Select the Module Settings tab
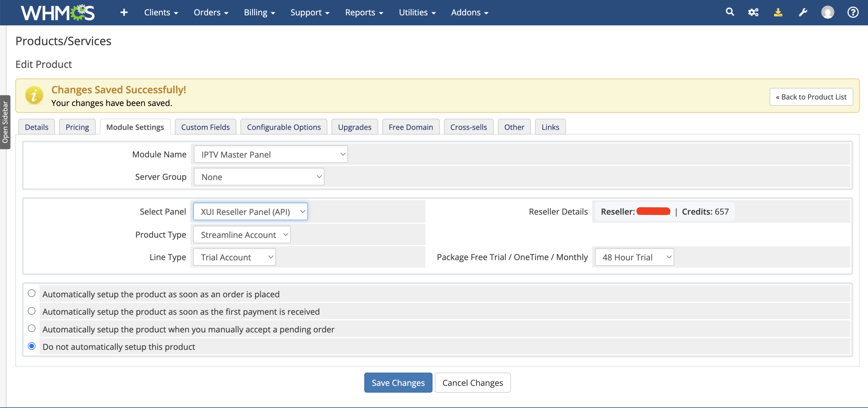Image resolution: width=868 pixels, height=408 pixels. pyautogui.click(x=135, y=127)
